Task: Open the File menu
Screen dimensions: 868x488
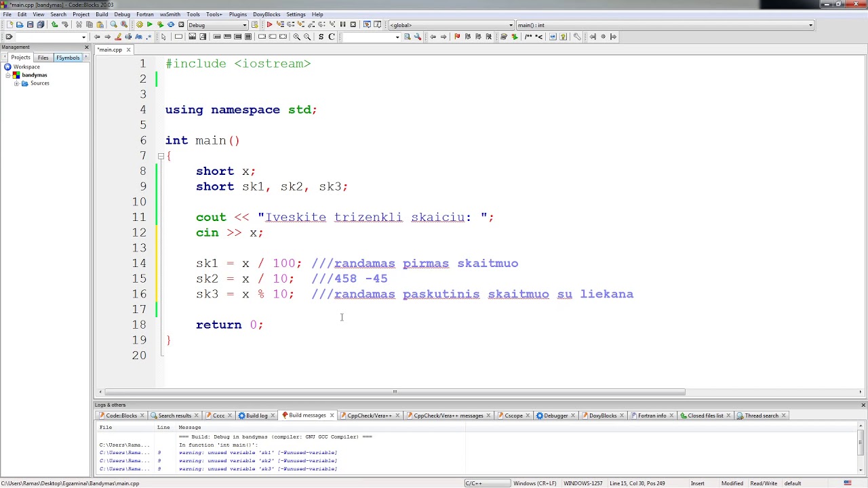Action: point(7,14)
